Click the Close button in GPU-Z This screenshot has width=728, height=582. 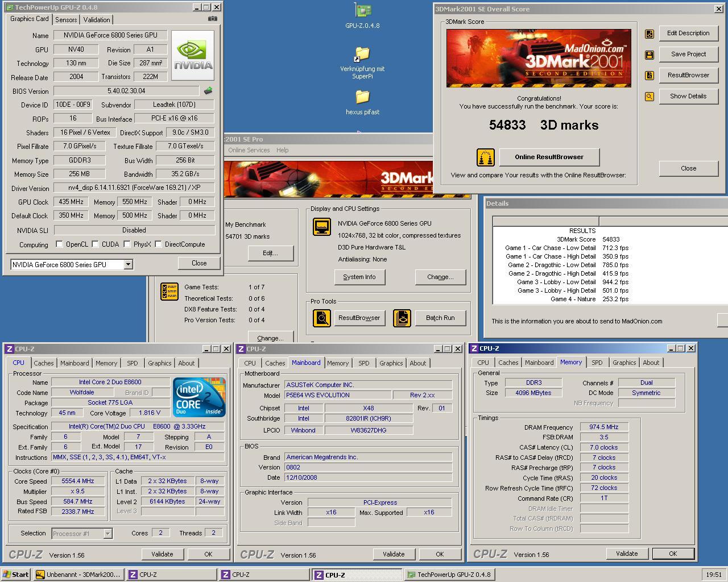click(199, 263)
